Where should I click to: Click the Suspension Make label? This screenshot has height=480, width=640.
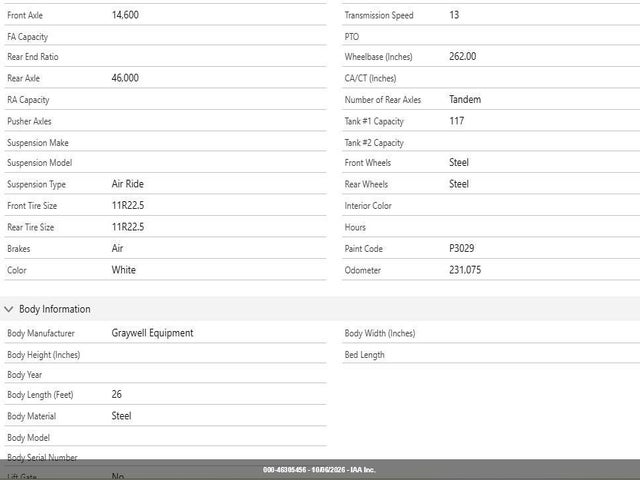38,143
